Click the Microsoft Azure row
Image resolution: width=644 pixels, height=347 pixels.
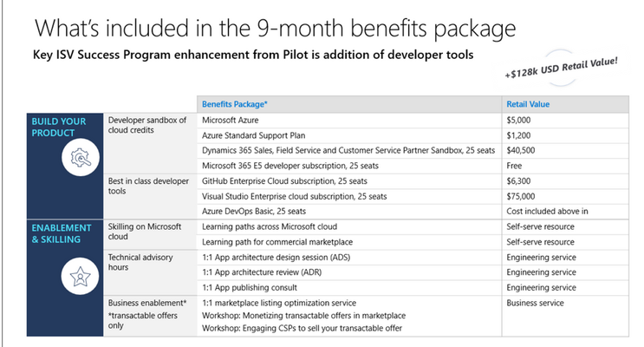pos(413,121)
